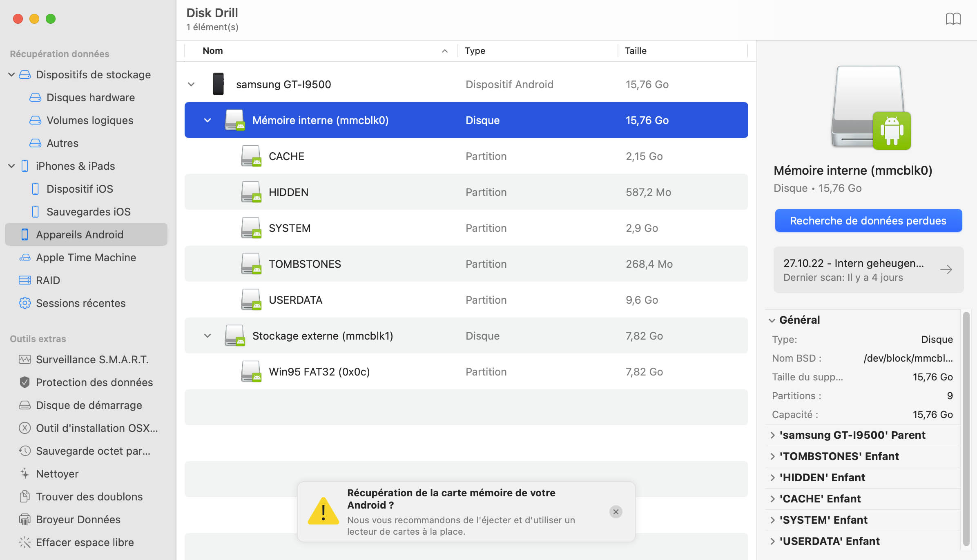Screen dimensions: 977x560
Task: Open Dispositif iOS in sidebar
Action: point(86,189)
